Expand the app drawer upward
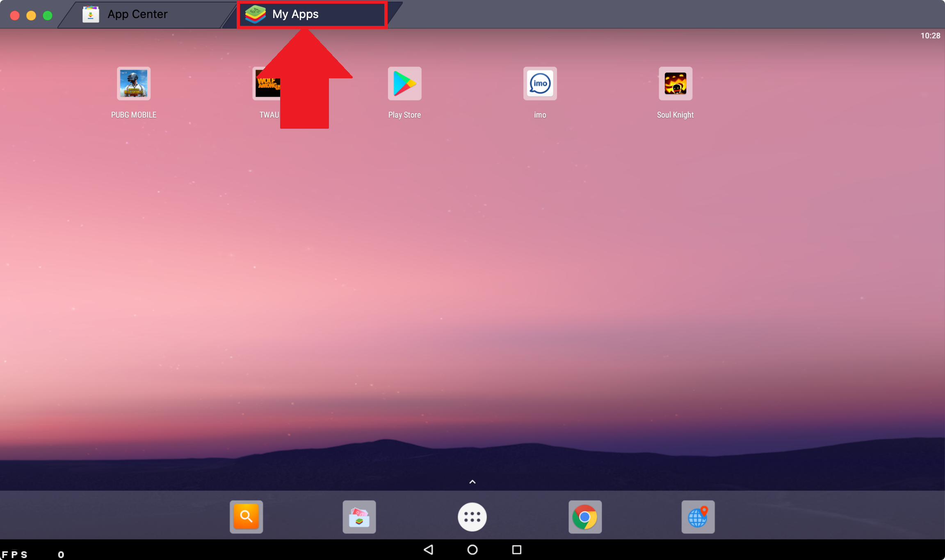Image resolution: width=945 pixels, height=560 pixels. click(472, 480)
